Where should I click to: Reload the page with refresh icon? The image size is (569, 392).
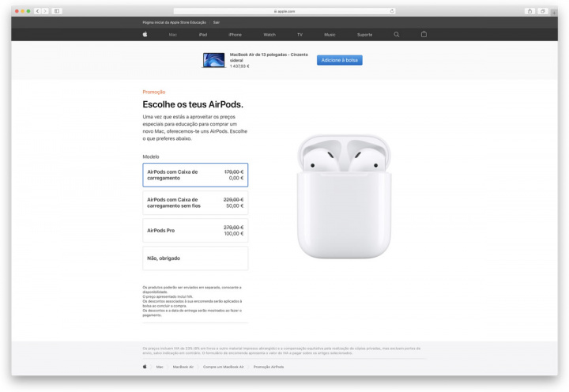coord(392,11)
